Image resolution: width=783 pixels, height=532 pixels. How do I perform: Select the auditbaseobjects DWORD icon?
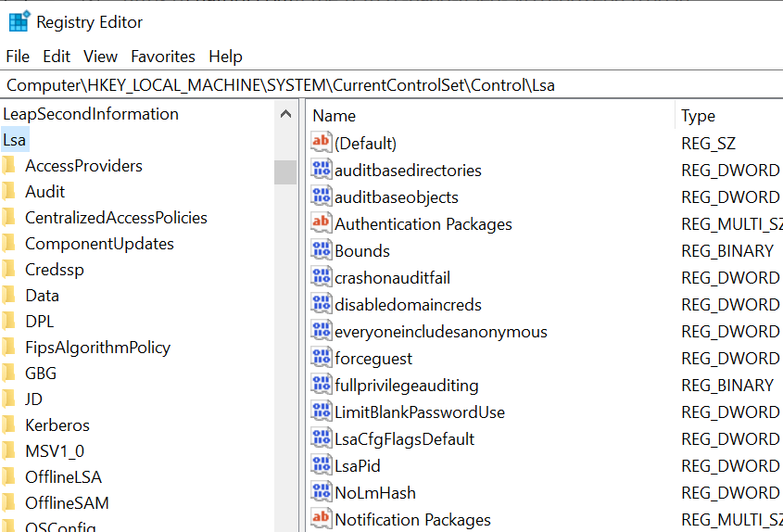(322, 196)
